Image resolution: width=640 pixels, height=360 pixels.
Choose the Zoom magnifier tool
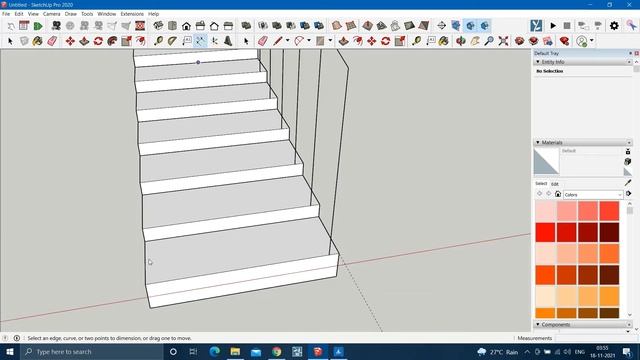[489, 41]
